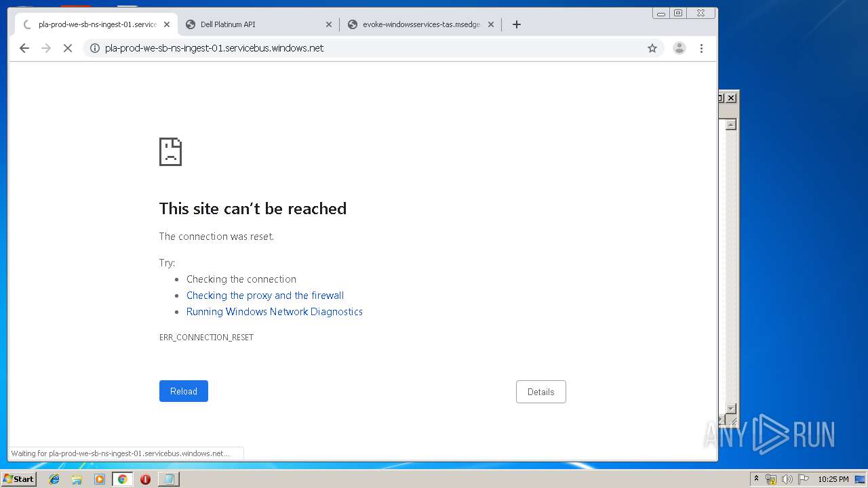The height and width of the screenshot is (488, 868).
Task: Open the Chrome profile avatar
Action: click(679, 48)
